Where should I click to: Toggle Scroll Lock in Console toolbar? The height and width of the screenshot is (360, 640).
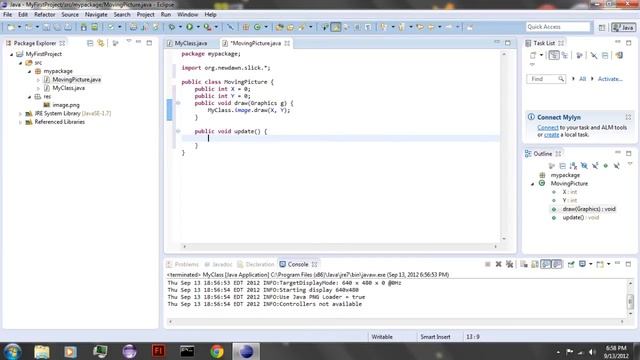[x=535, y=264]
